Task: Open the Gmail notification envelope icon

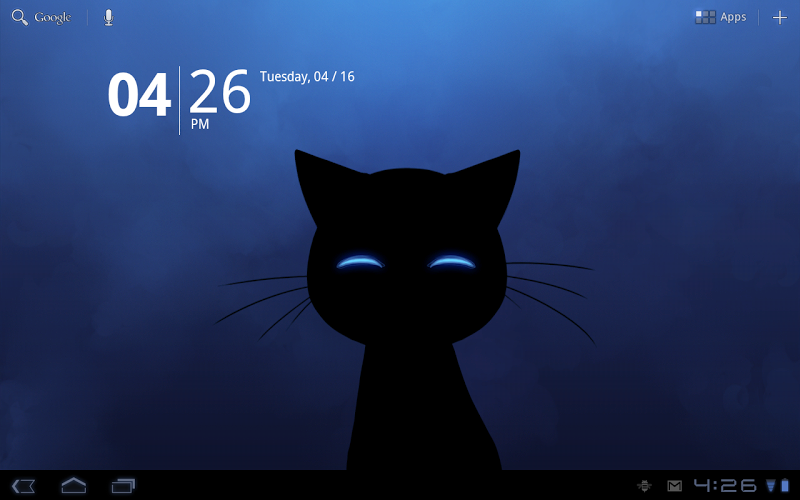Action: tap(674, 486)
